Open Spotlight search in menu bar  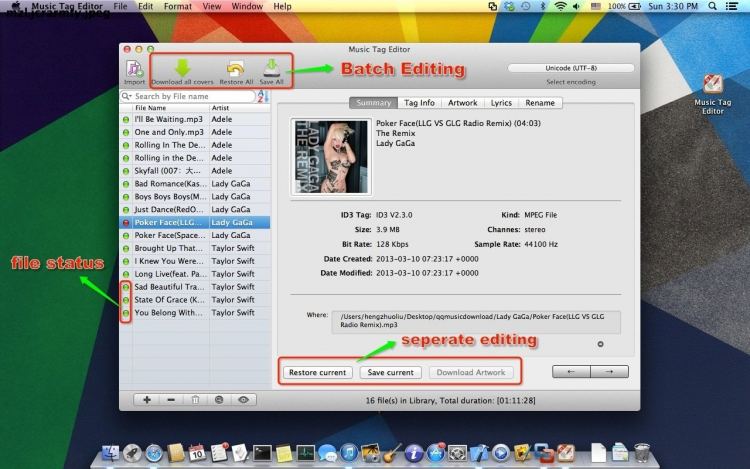click(x=712, y=6)
